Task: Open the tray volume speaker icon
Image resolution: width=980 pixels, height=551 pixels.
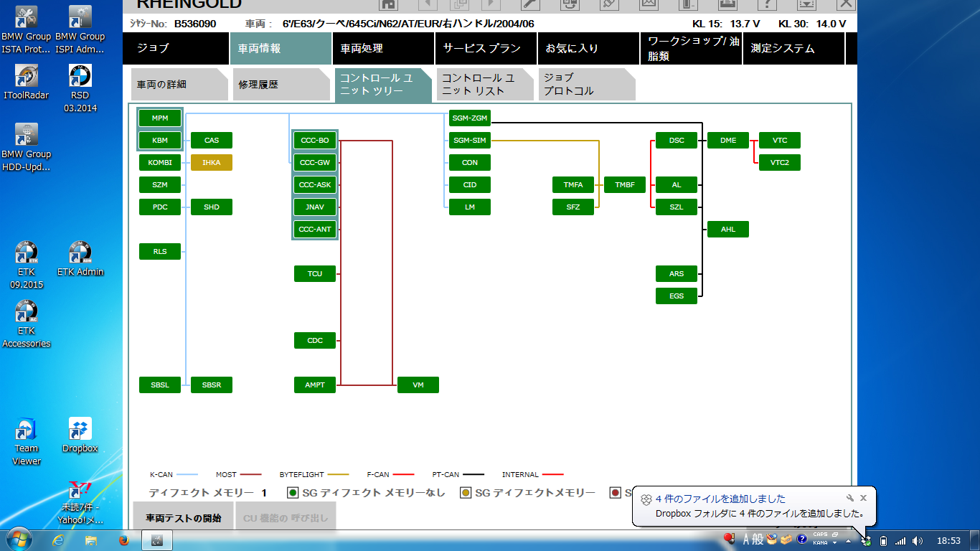Action: pyautogui.click(x=918, y=540)
